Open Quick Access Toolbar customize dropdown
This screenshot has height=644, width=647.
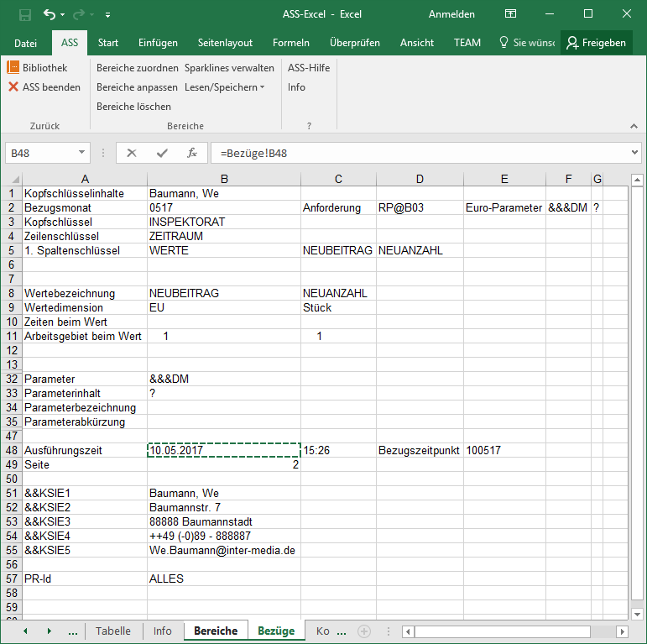pos(108,15)
